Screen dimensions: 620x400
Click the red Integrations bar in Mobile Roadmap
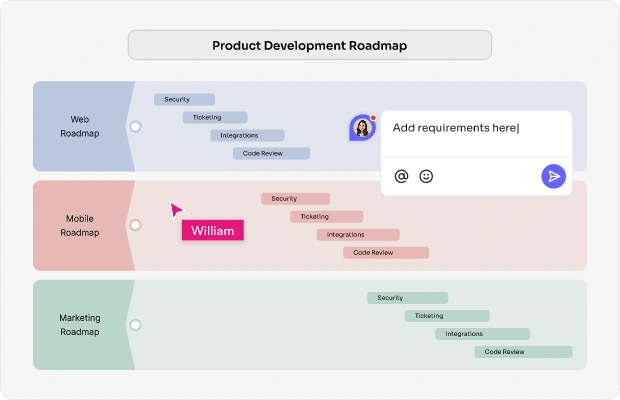pos(358,235)
